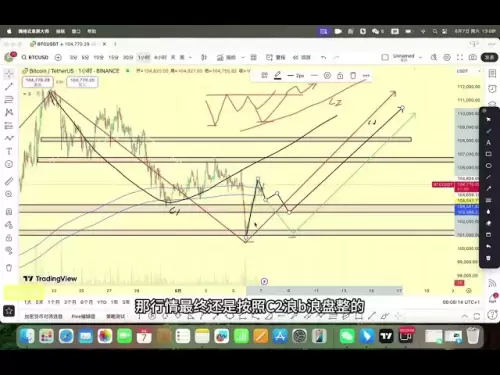Select the Text tool in left sidebar
Viewport: 500px width, 375px height.
point(9,151)
